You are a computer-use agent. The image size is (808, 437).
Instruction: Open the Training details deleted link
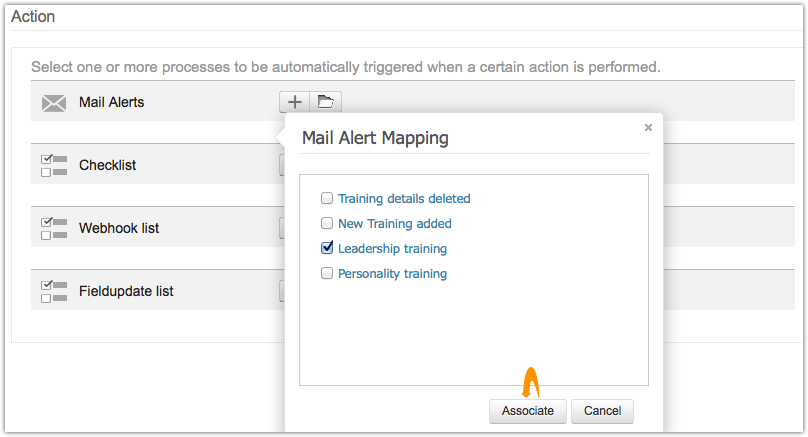404,198
